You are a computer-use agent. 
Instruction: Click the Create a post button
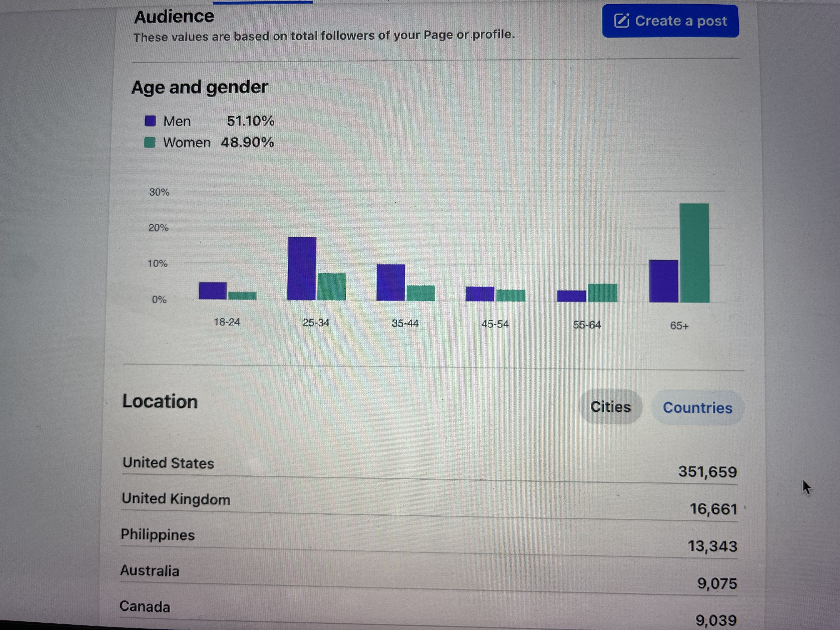pyautogui.click(x=670, y=21)
